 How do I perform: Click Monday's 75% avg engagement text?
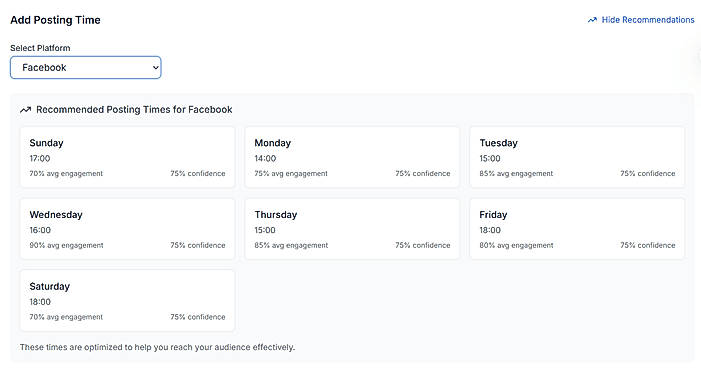[x=291, y=173]
